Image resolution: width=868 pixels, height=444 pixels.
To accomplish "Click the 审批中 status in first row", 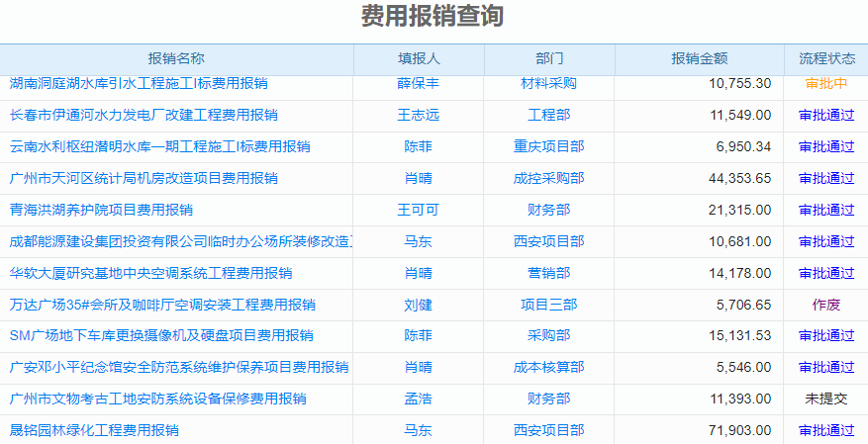I will point(825,84).
